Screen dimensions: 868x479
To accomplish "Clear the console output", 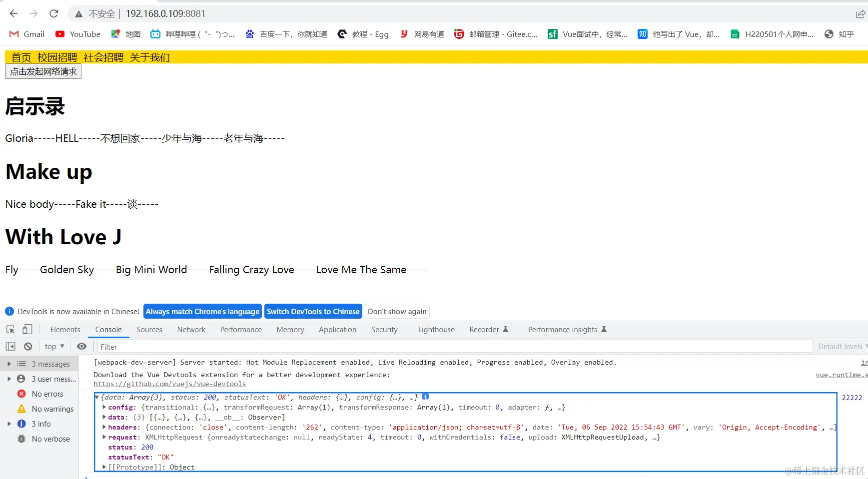I will pos(28,347).
